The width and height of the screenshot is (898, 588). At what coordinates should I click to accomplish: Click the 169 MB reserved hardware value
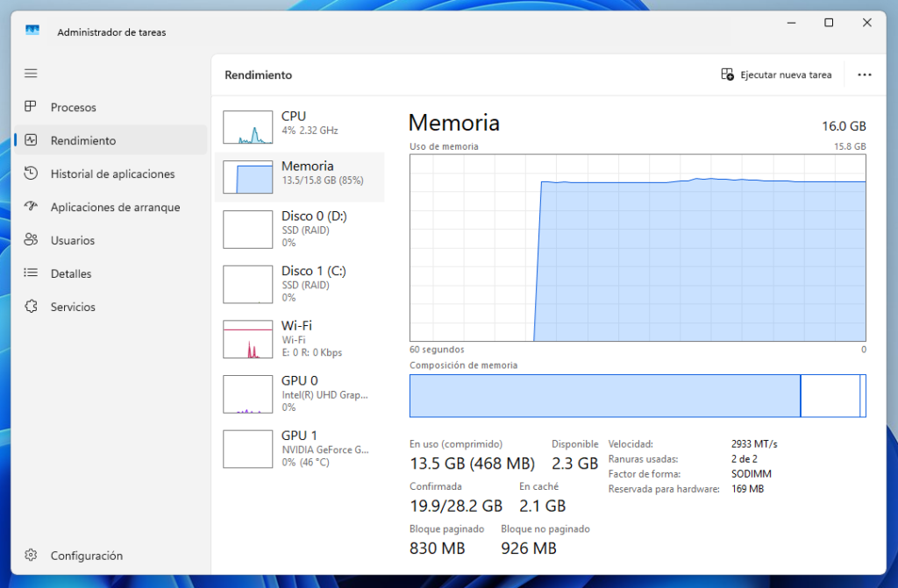(x=747, y=488)
